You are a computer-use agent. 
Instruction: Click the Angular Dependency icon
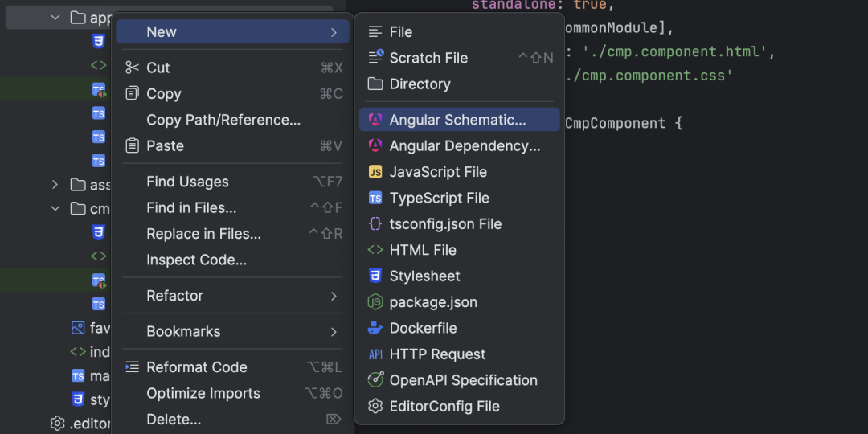375,146
